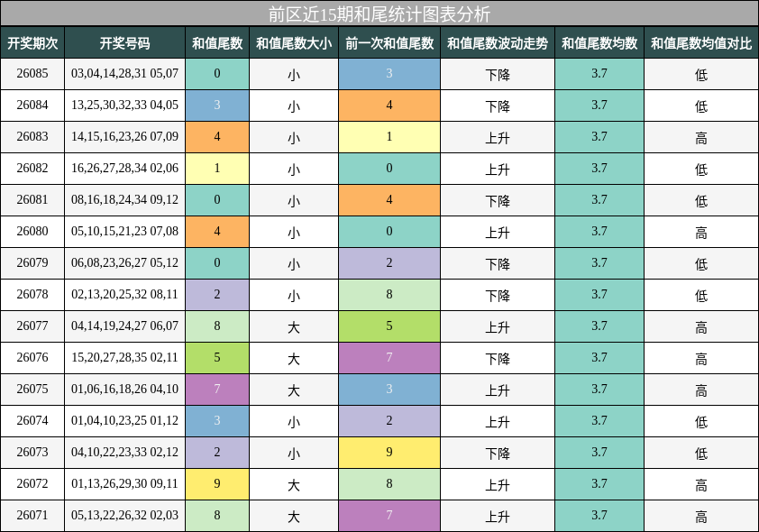
Task: Click mean value 3.7 in row 26085
Action: [x=599, y=74]
